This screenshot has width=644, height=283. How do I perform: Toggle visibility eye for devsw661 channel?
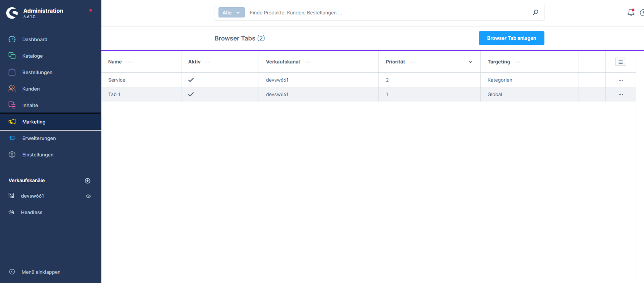point(88,196)
